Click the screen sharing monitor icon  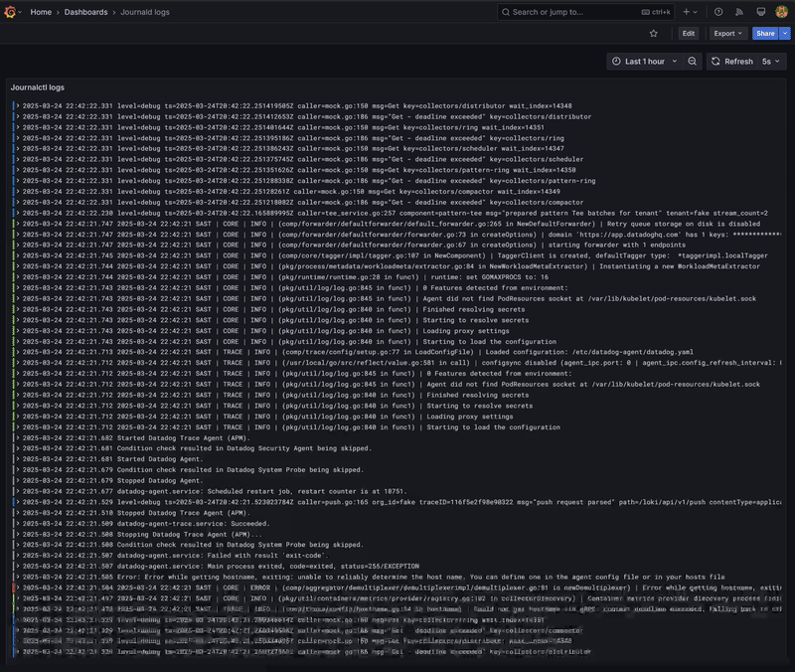click(x=760, y=12)
